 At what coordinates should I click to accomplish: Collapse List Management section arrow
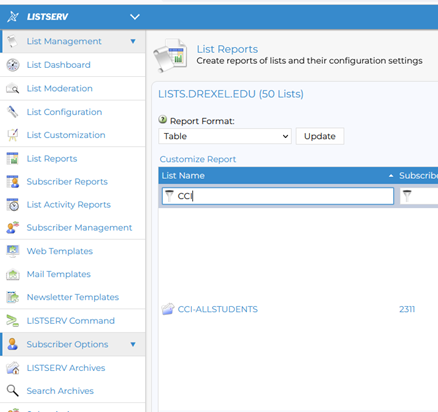click(x=133, y=41)
